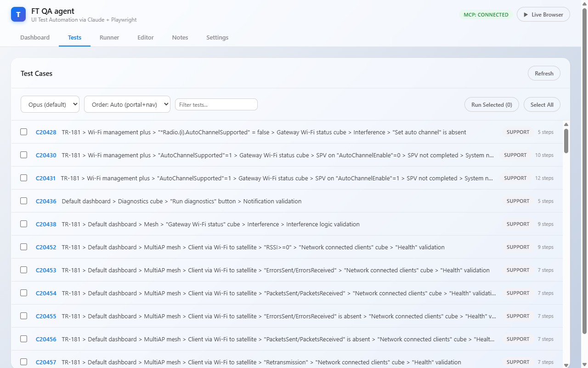Click the FT QA agent logo icon

18,14
